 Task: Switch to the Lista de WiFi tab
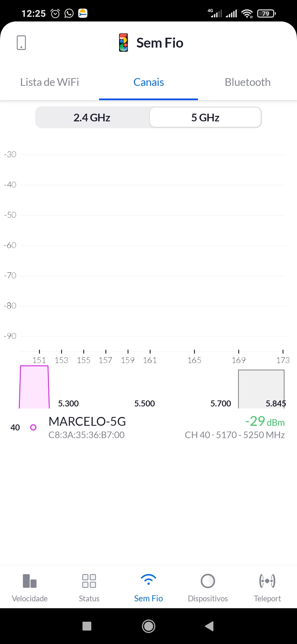[x=50, y=82]
